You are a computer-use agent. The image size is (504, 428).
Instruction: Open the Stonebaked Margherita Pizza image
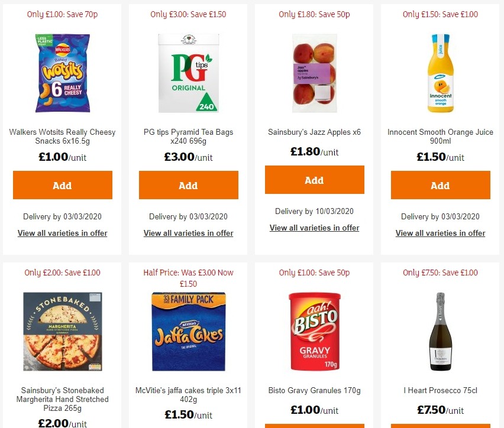(x=62, y=332)
